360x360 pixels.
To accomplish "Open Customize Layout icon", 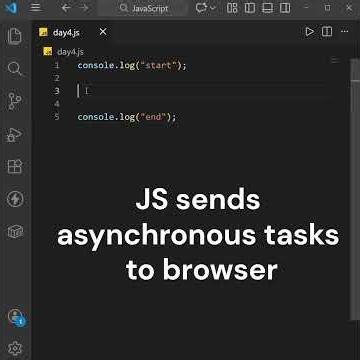I will click(232, 8).
